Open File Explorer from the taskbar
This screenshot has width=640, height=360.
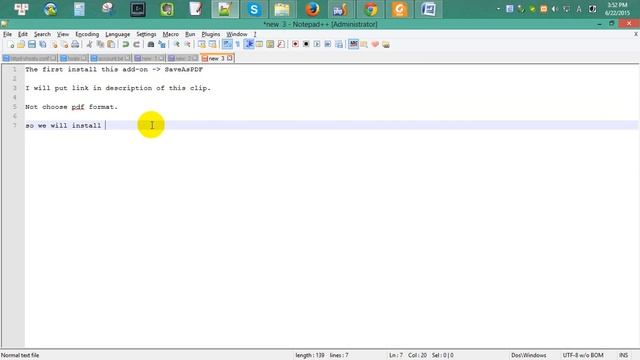(x=282, y=9)
